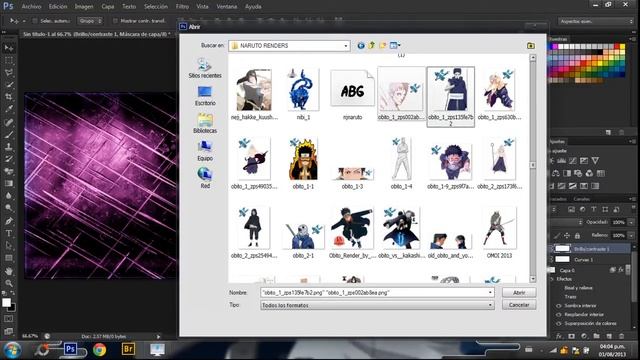Select the Move tool in Photoshop toolbar
This screenshot has height=360, width=640.
[x=9, y=48]
